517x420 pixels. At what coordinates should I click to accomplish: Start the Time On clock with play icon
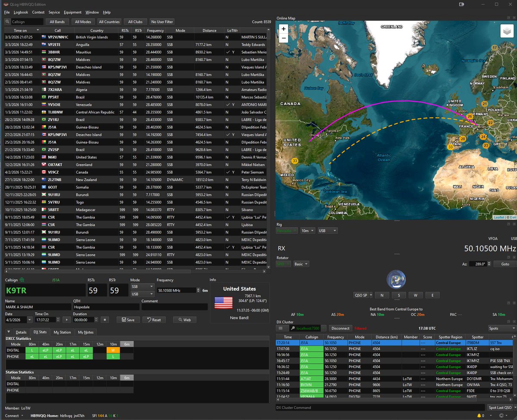(x=66, y=320)
